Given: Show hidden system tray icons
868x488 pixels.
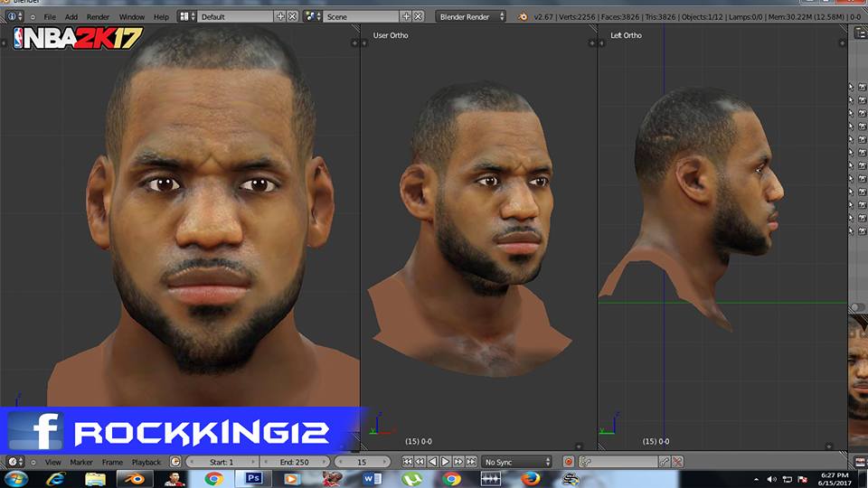Looking at the screenshot, I should [756, 480].
